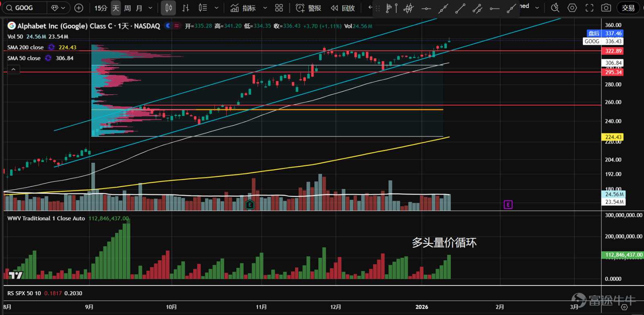Click the red 322.89 price line label
Image resolution: width=644 pixels, height=315 pixels.
[613, 51]
